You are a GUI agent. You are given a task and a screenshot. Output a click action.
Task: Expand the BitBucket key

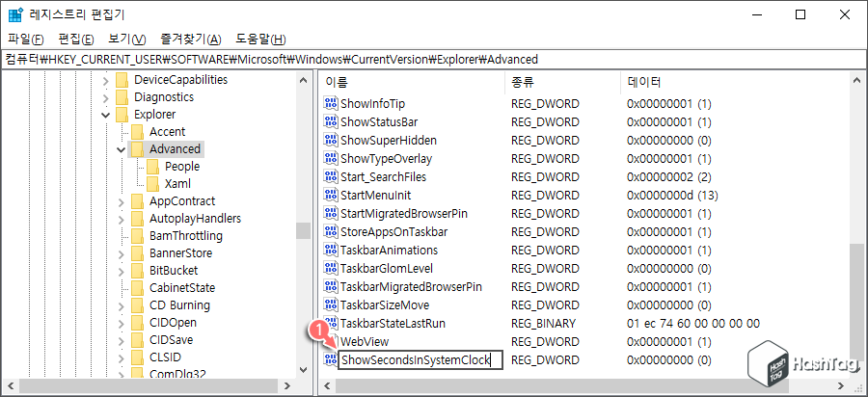coord(121,271)
